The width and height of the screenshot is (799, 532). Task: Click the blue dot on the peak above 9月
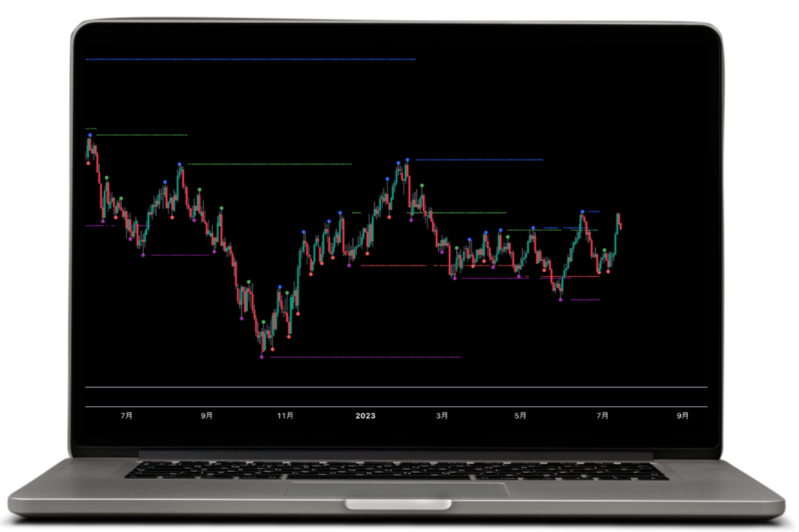pos(180,164)
